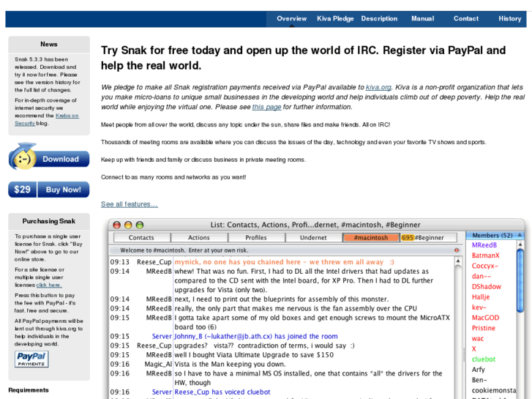Select member MacGOD in members list
Screen dimensions: 532x399
tap(485, 318)
